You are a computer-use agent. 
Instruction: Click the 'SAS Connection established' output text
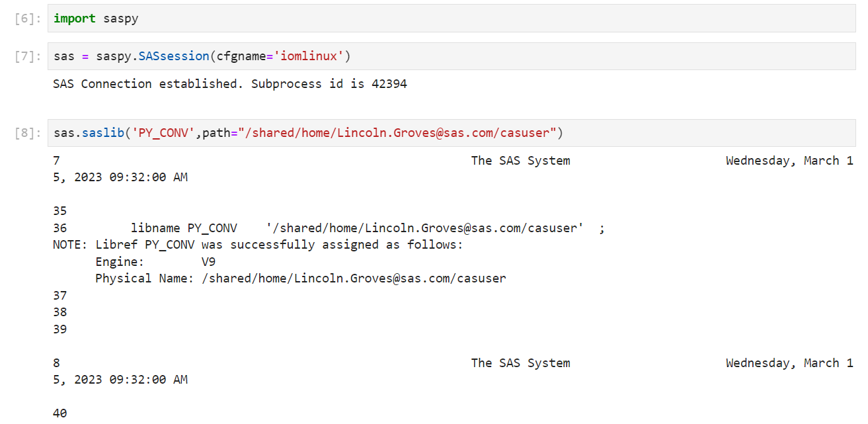pos(230,84)
